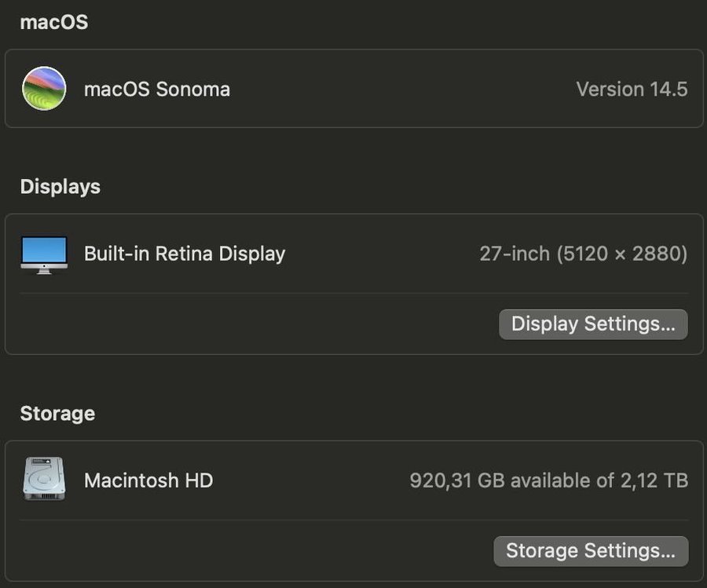Click the Macintosh HD drive icon
The height and width of the screenshot is (588, 707).
click(x=44, y=480)
